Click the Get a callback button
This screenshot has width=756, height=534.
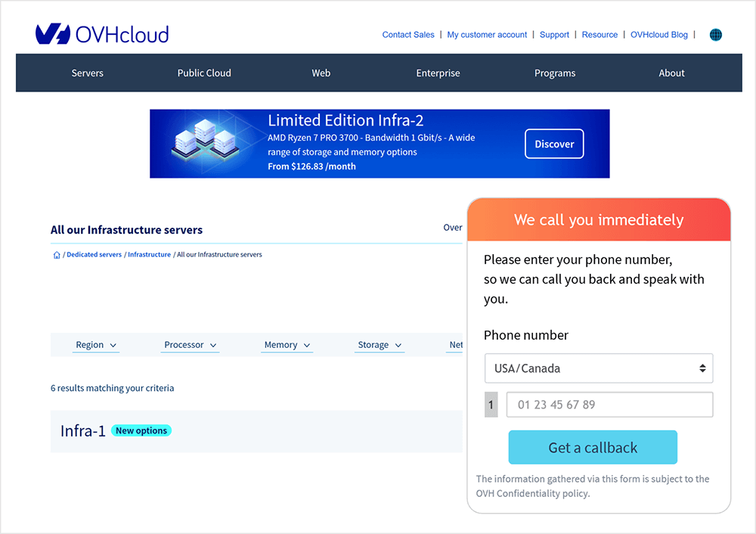593,447
